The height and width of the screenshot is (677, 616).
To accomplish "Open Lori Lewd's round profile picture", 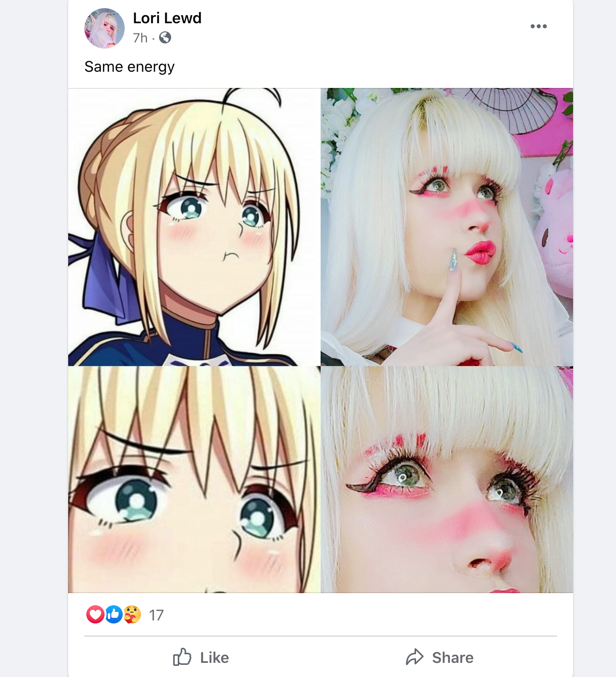I will [105, 28].
